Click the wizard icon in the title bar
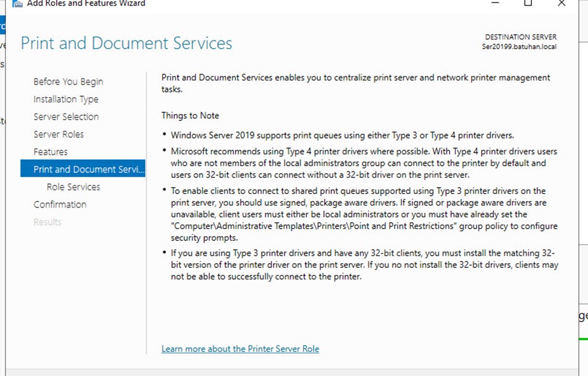Screen dimensions: 588x376 coord(18,4)
